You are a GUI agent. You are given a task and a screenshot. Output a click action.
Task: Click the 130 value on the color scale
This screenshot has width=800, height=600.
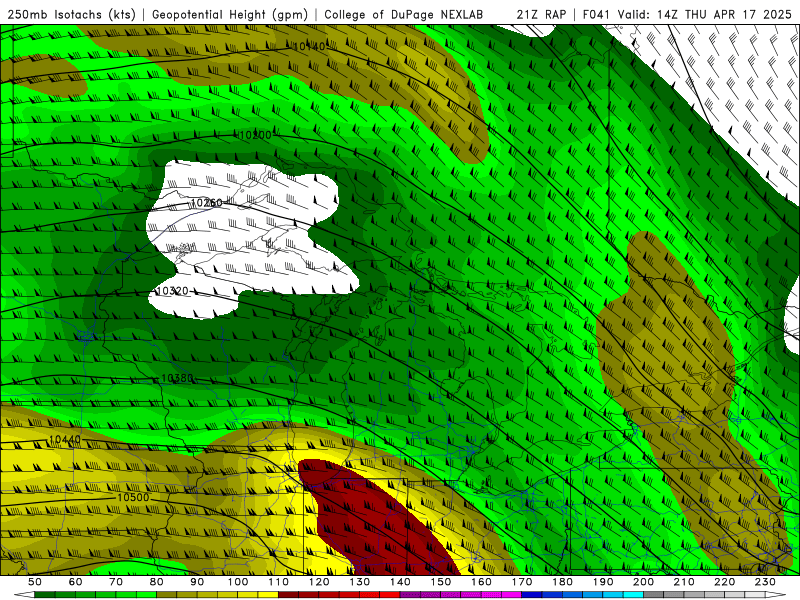coord(360,582)
